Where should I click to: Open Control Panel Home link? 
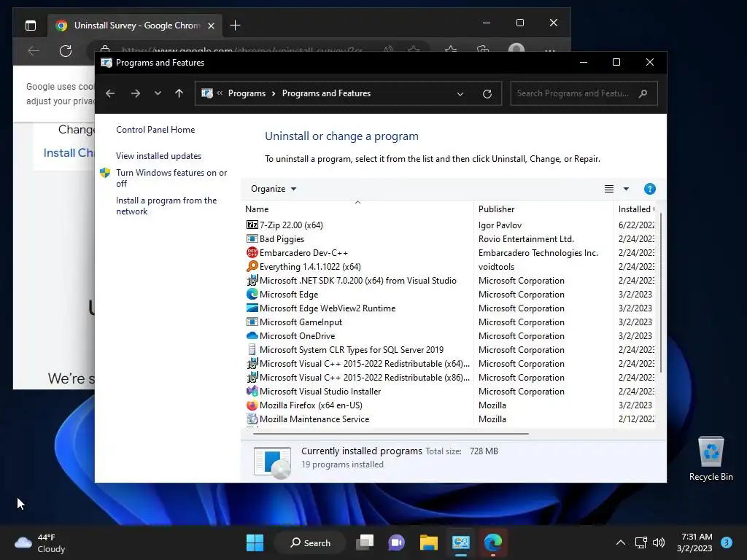(155, 130)
